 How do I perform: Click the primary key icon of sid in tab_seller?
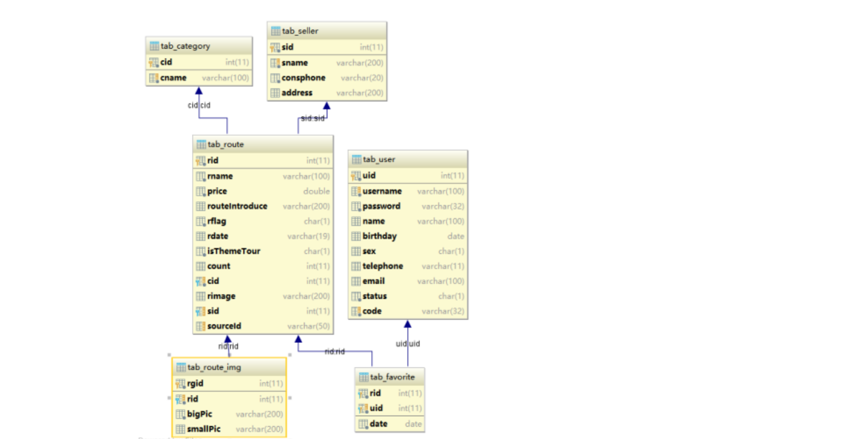[275, 47]
